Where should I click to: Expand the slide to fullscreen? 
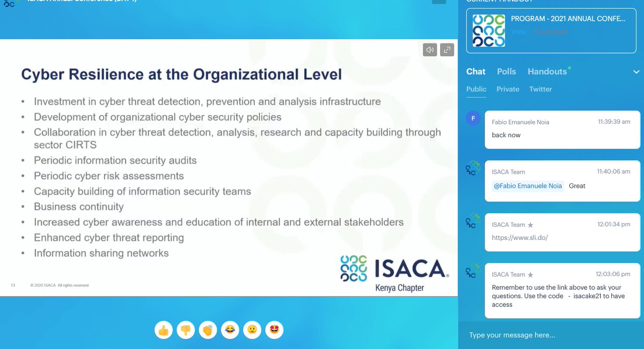point(447,50)
